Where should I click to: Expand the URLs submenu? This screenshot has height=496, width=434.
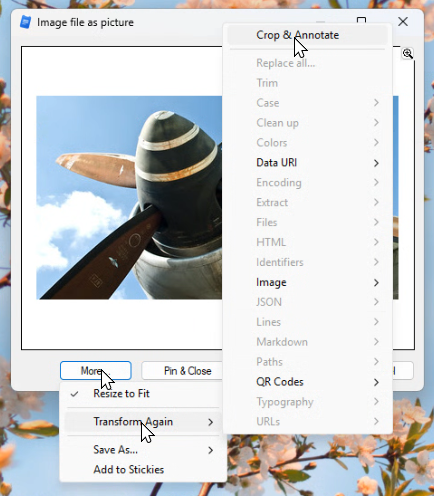(307, 422)
